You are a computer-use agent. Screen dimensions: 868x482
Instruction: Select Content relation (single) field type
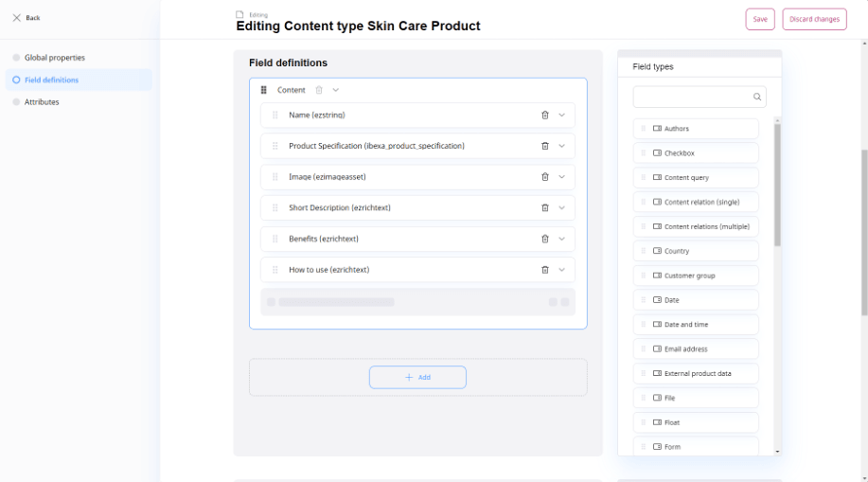(x=696, y=203)
